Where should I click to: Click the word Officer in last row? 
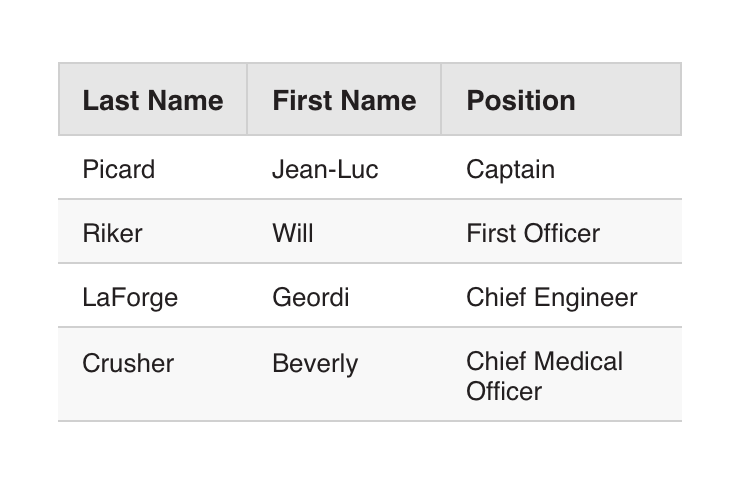(x=504, y=390)
